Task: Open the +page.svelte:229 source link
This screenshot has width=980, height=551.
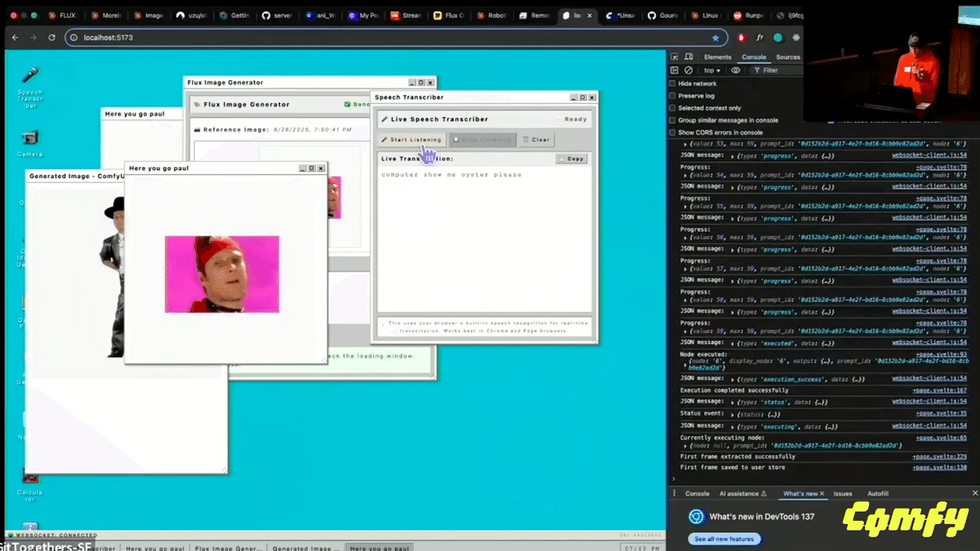Action: point(939,456)
